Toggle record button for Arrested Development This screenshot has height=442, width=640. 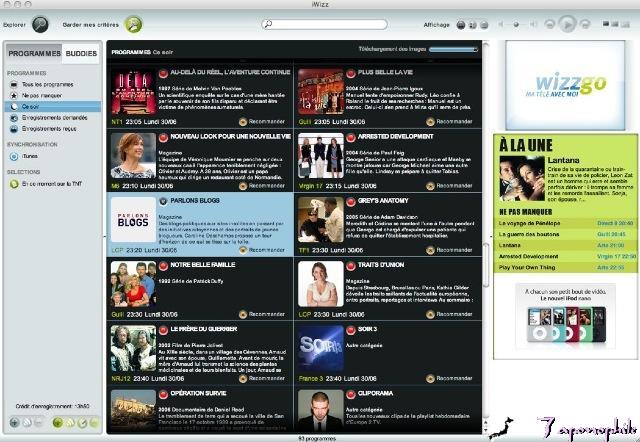(351, 138)
